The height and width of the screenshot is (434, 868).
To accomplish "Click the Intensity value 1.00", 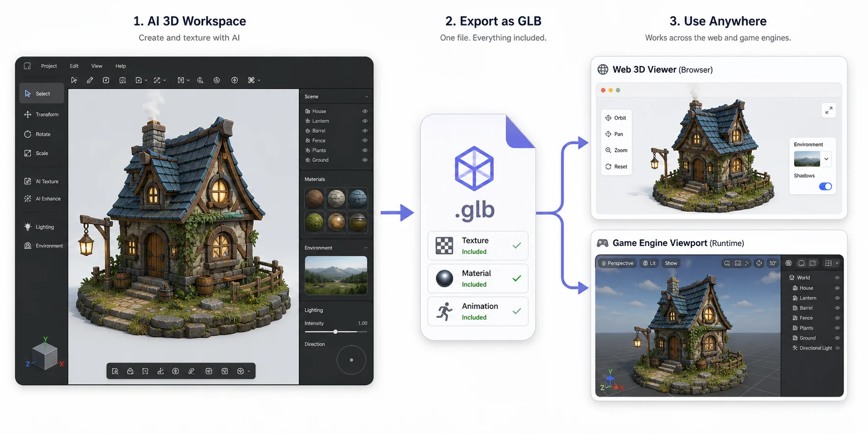I will (363, 323).
